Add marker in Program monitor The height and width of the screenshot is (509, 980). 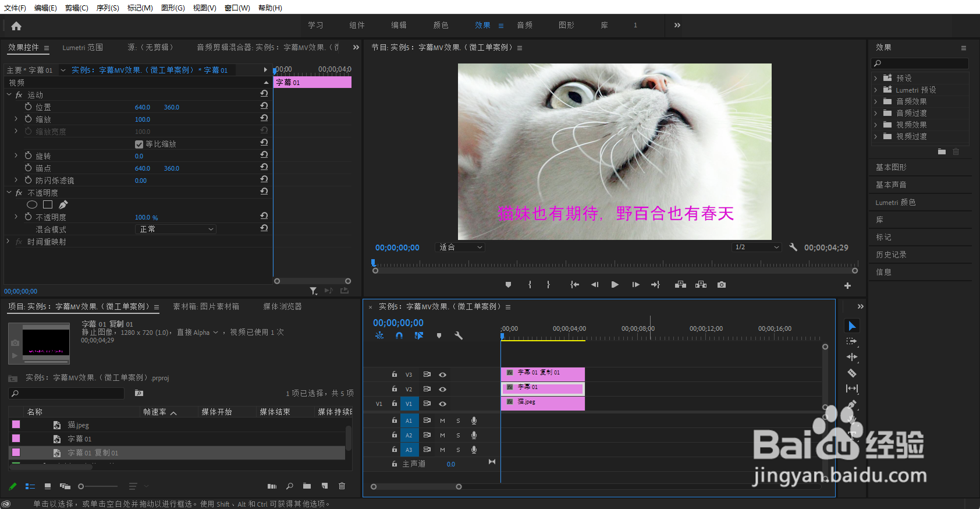508,285
